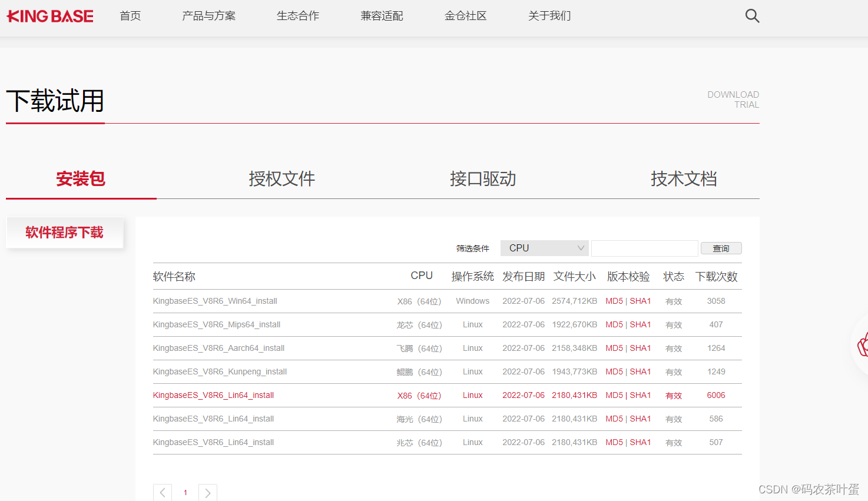Click SHA1 for Aarch64 install row
Screen dimensions: 868x501
(641, 348)
